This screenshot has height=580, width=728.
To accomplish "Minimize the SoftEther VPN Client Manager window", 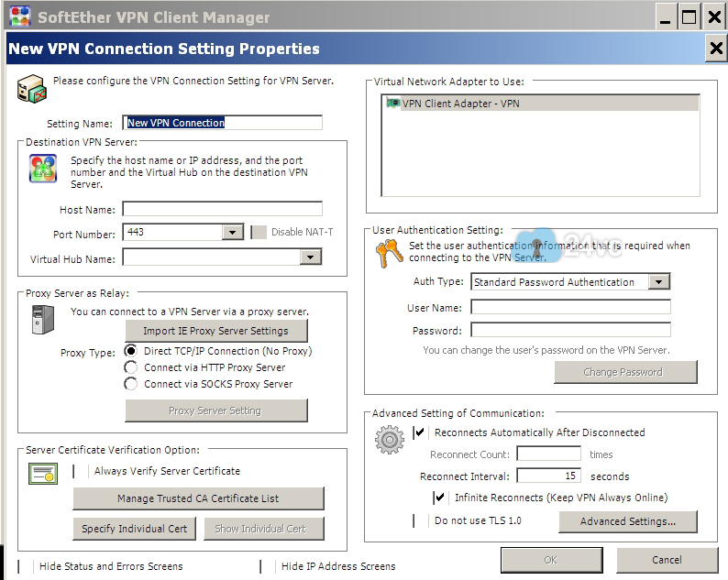I will [x=666, y=17].
